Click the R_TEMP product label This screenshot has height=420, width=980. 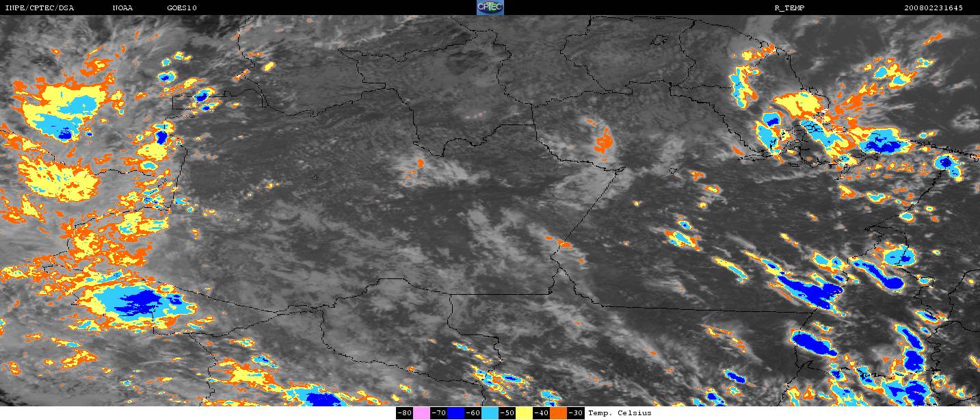[x=788, y=8]
